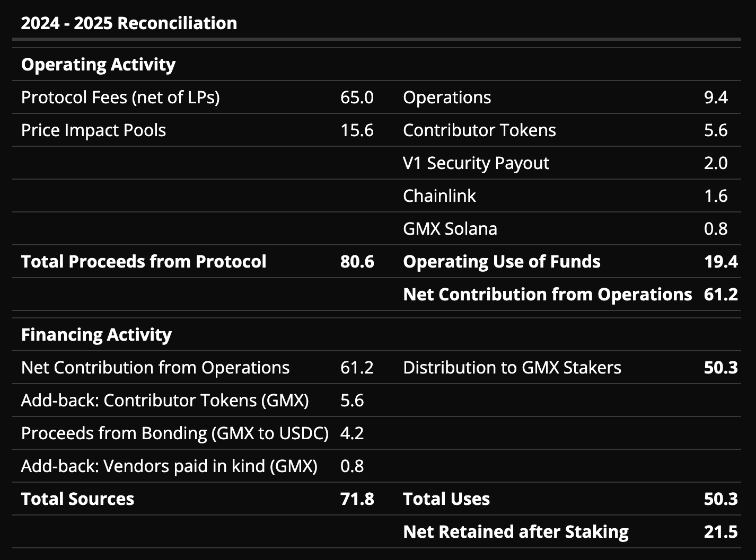Select "Proceeds from Bonding (GMX to USDC)" label
This screenshot has width=756, height=560.
point(174,433)
